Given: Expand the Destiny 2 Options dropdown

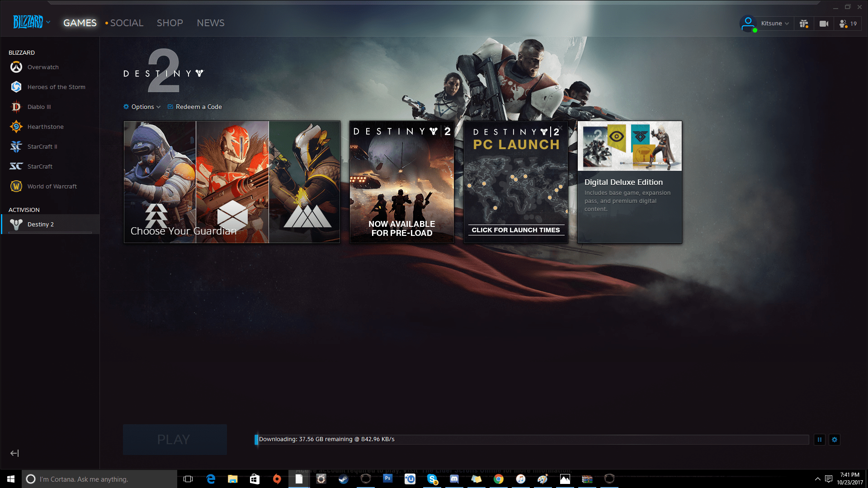Looking at the screenshot, I should pyautogui.click(x=142, y=107).
